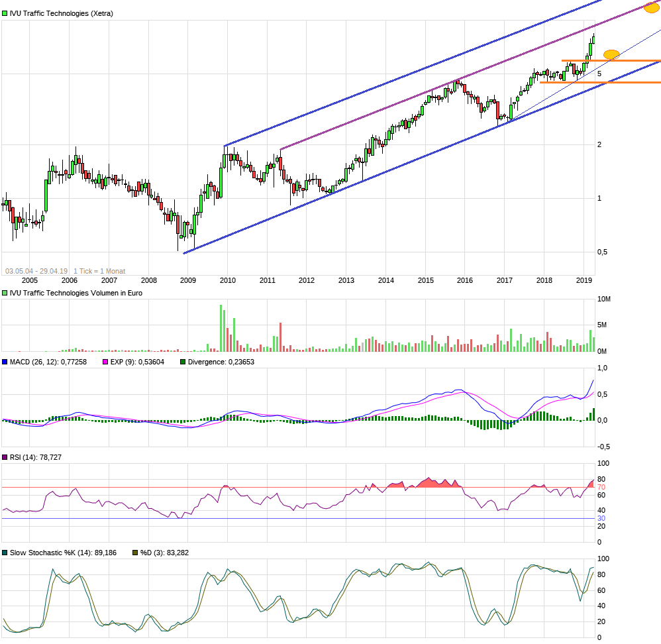This screenshot has width=661, height=644.
Task: Click the green Volumen in Euro legend square
Action: 5,293
